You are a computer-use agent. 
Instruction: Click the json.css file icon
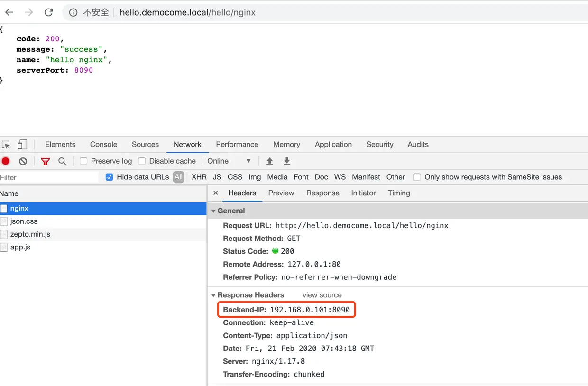click(4, 221)
